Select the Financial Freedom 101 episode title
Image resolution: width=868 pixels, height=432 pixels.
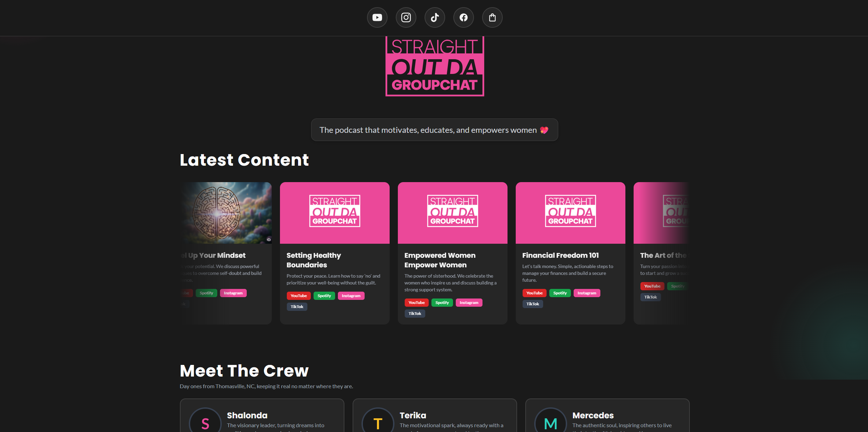[x=560, y=255]
